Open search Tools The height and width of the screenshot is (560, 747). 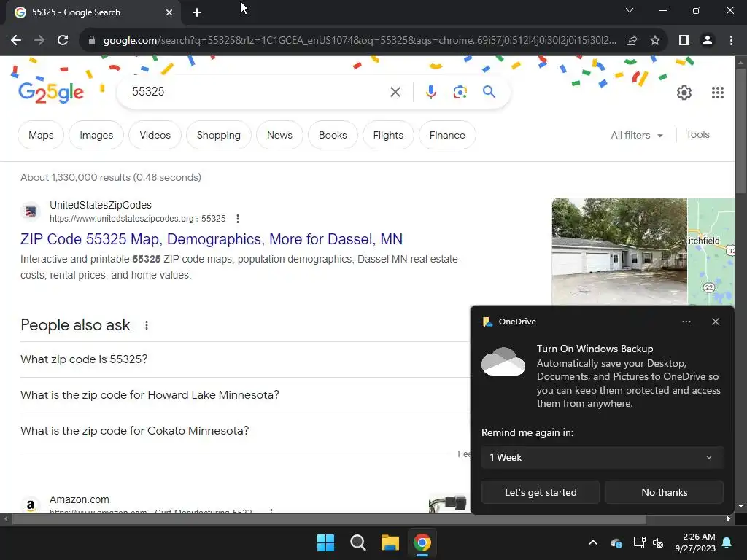[697, 135]
